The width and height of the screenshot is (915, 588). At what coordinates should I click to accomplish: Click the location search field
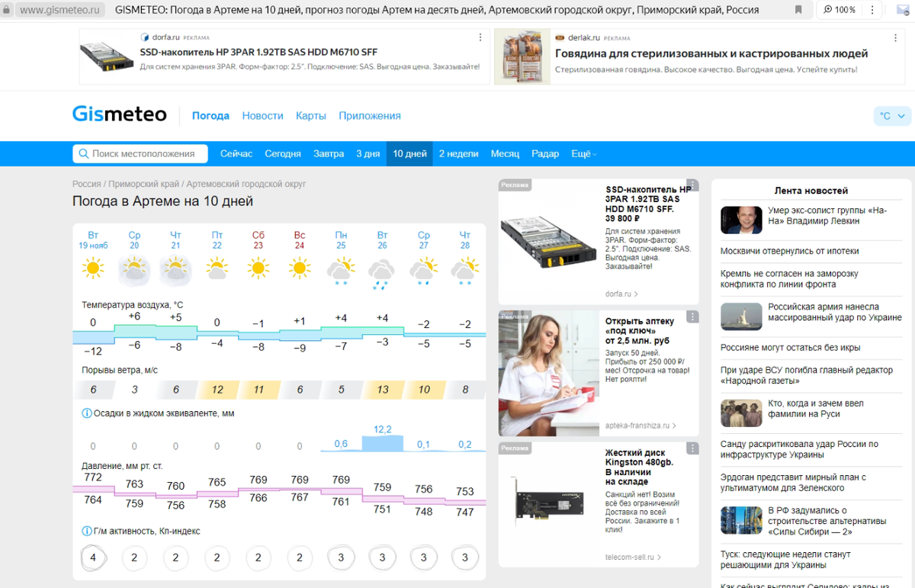click(140, 153)
